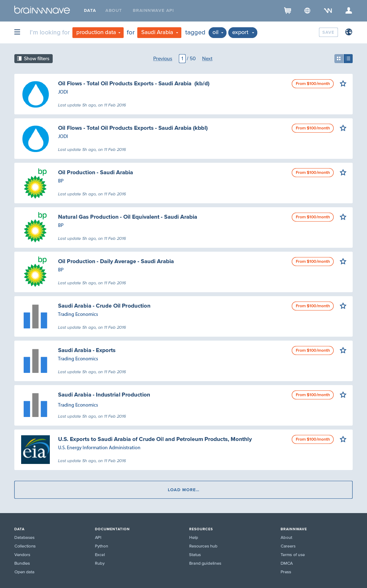Click the W logo icon in header
This screenshot has height=588, width=367.
(328, 10)
